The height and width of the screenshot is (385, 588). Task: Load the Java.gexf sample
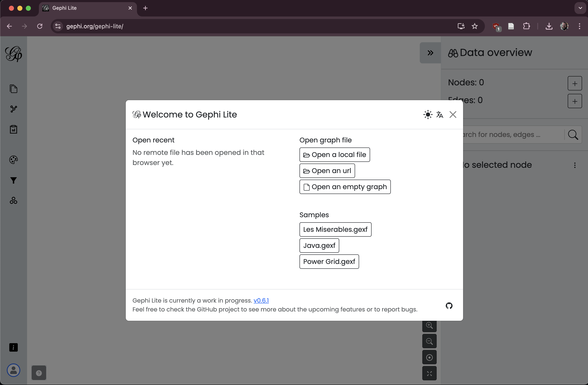(319, 246)
